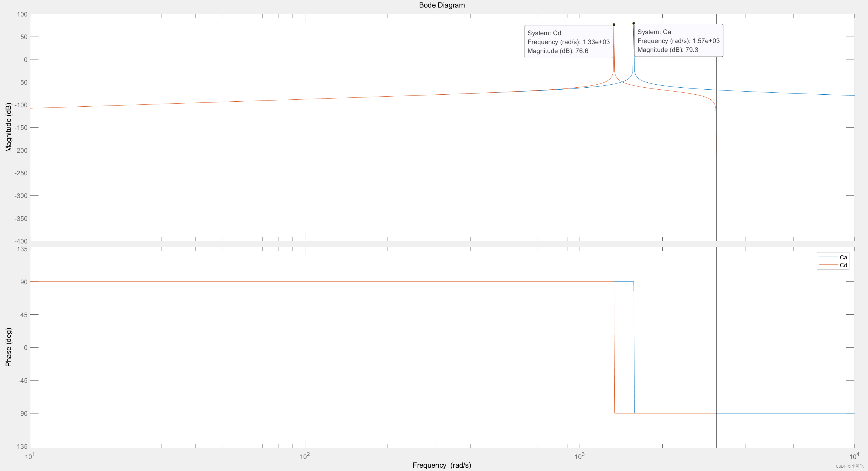Image resolution: width=868 pixels, height=471 pixels.
Task: Click 'System: Ca' line in data tip
Action: coord(654,32)
